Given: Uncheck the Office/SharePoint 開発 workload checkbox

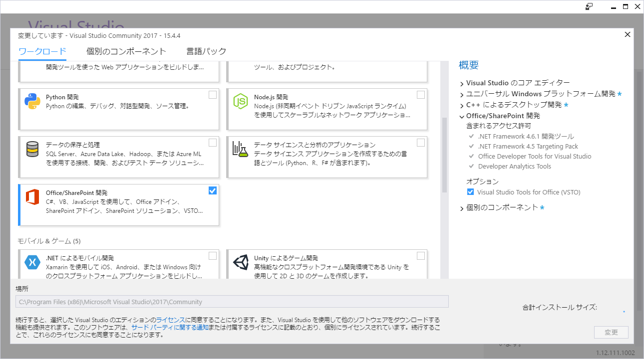Looking at the screenshot, I should pos(213,190).
